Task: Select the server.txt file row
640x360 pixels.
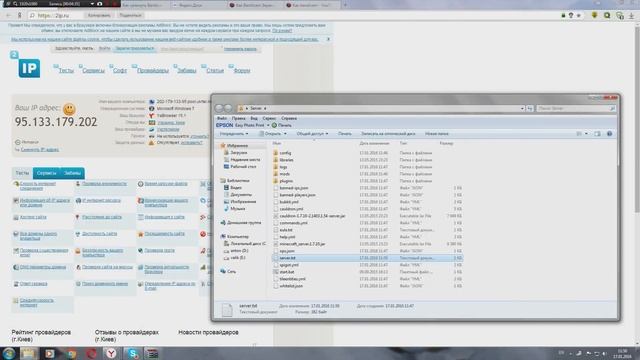Action: 367,258
